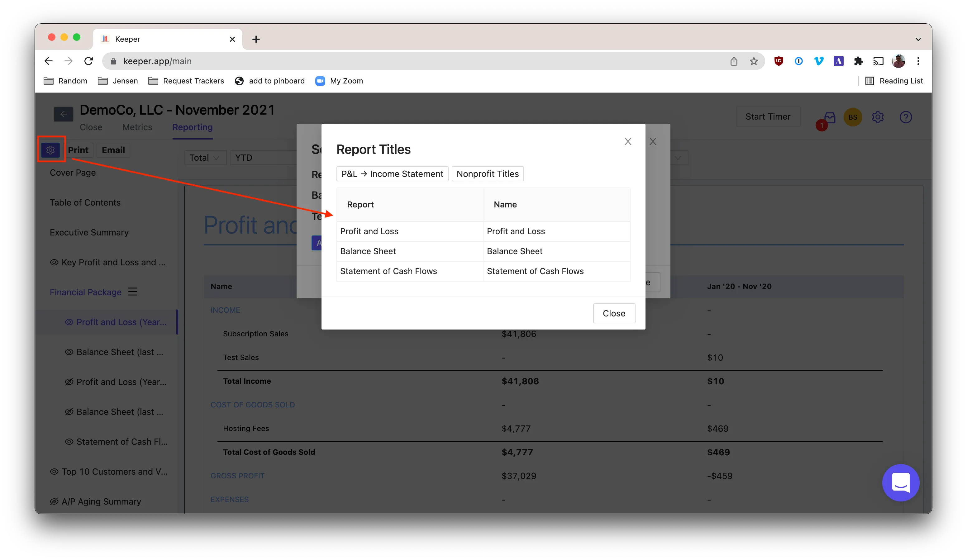The image size is (967, 560).
Task: Show hidden A/P Aging Summary item
Action: 54,502
